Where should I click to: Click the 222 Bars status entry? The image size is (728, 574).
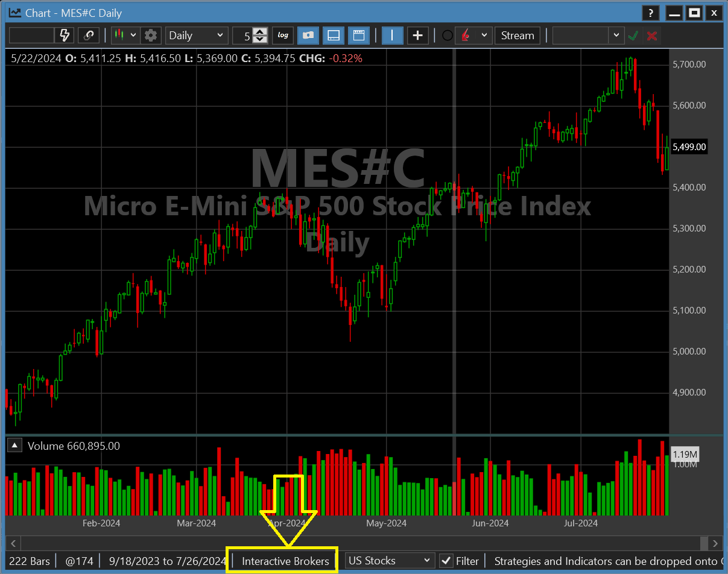tap(30, 561)
